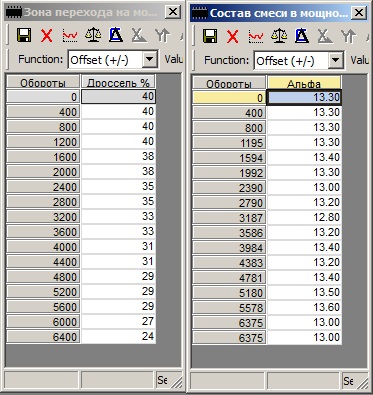The width and height of the screenshot is (373, 395).
Task: Click scales icon in Зона перехода window
Action: (x=93, y=35)
